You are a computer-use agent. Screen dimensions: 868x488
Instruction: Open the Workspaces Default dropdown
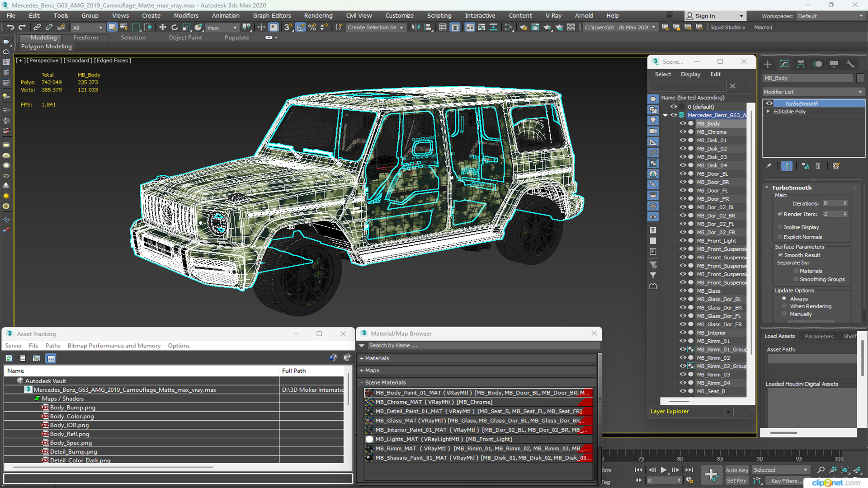point(830,16)
